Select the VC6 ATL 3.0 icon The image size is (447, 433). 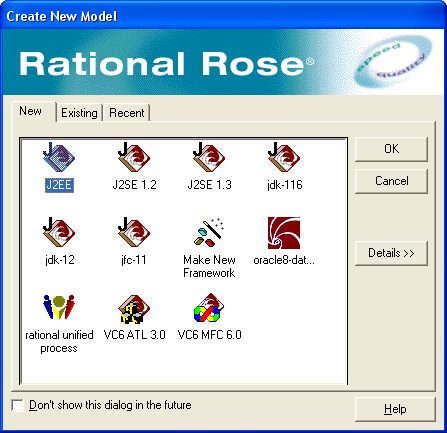134,309
